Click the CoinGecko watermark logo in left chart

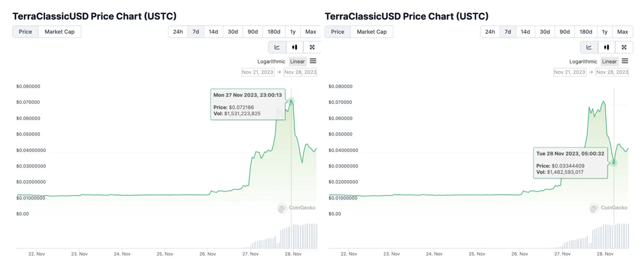282,208
